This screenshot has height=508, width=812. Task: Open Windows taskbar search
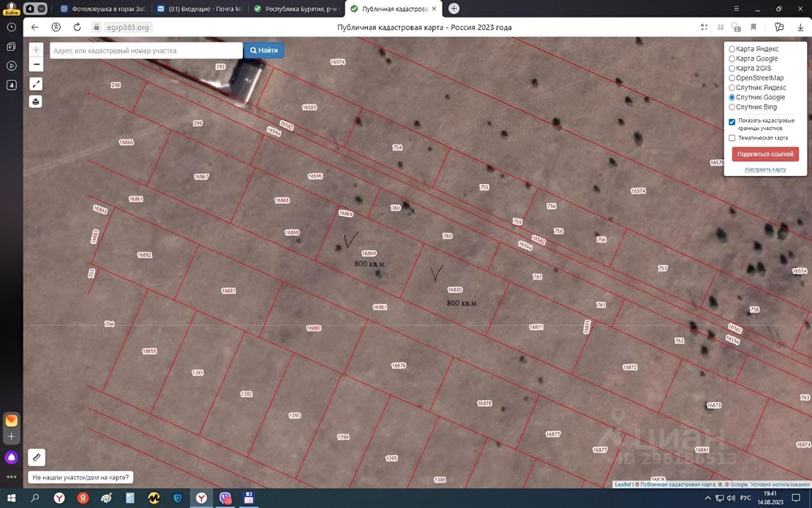pos(35,498)
